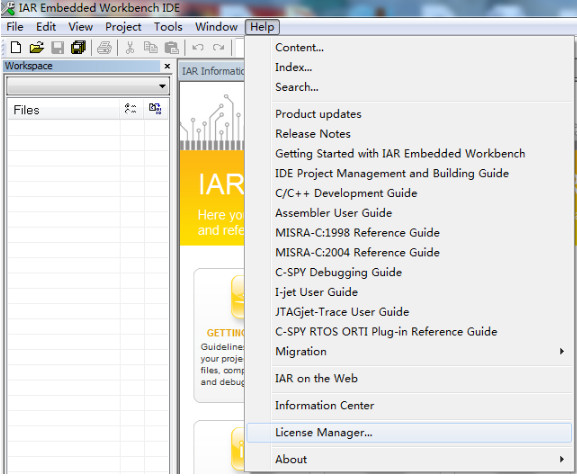Click the Save floppy disk icon
The width and height of the screenshot is (577, 476).
point(57,47)
